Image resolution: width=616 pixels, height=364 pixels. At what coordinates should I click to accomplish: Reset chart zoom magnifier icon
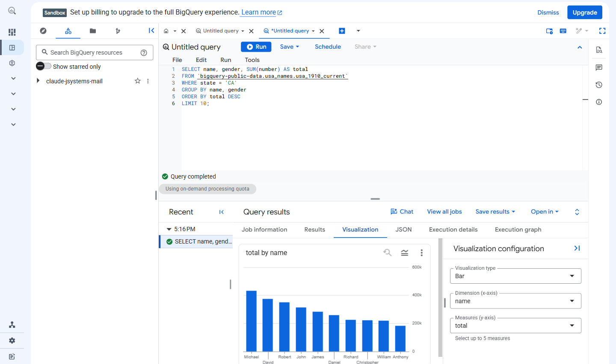pos(388,252)
